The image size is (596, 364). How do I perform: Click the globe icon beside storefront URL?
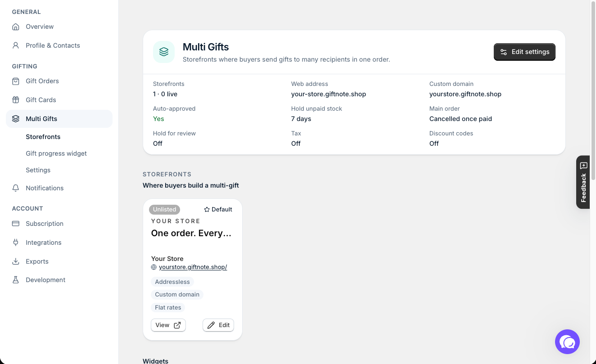coord(154,267)
